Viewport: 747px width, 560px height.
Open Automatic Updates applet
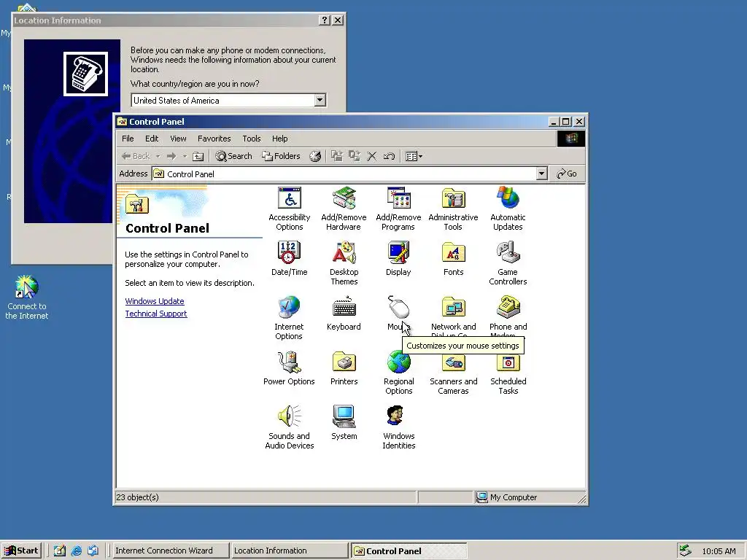click(x=508, y=209)
